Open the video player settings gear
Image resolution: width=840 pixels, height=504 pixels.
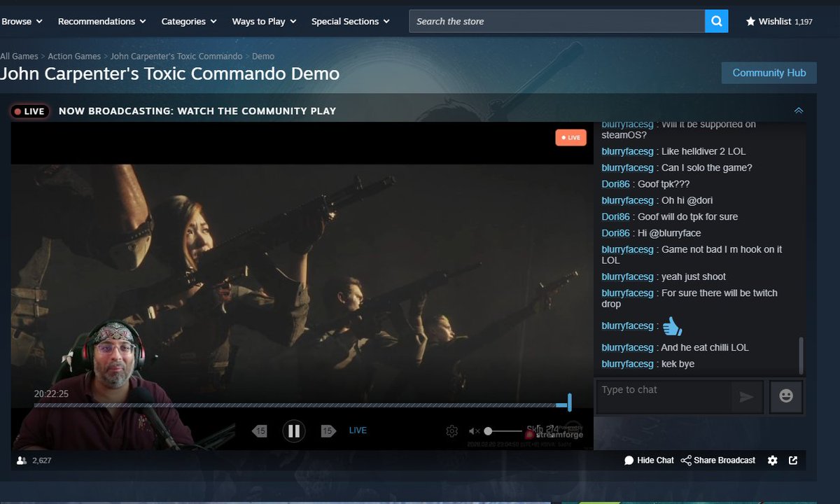452,431
